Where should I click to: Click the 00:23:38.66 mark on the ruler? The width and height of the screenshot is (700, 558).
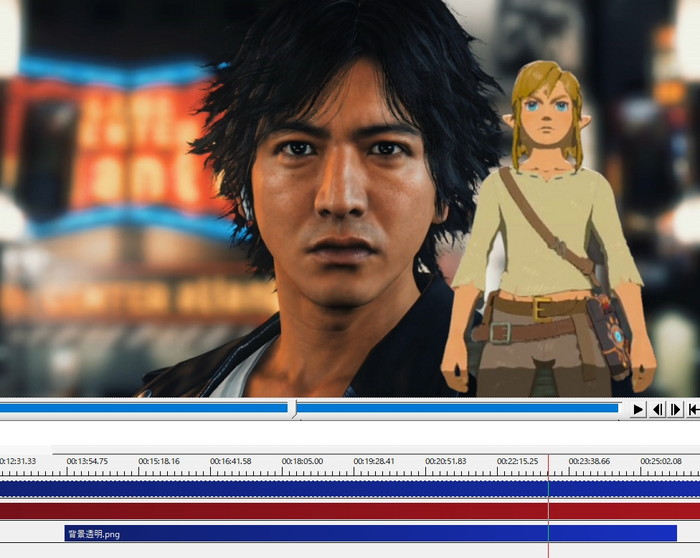[589, 461]
